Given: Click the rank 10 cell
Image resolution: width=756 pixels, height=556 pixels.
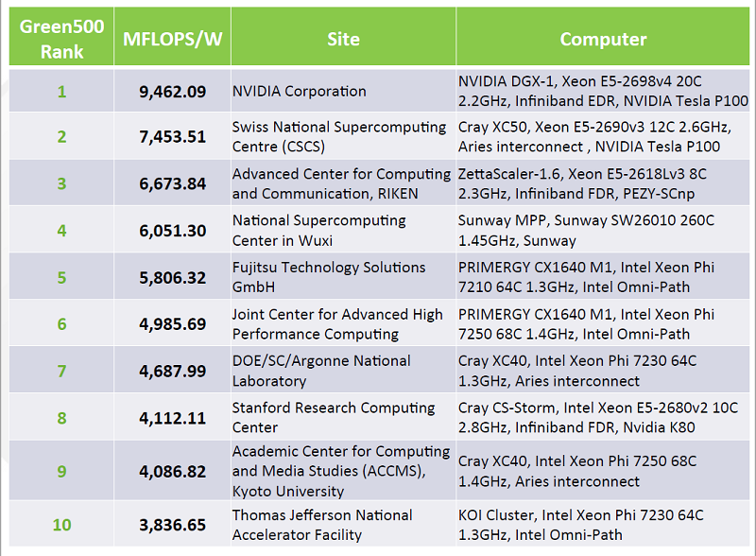Looking at the screenshot, I should pos(61,524).
